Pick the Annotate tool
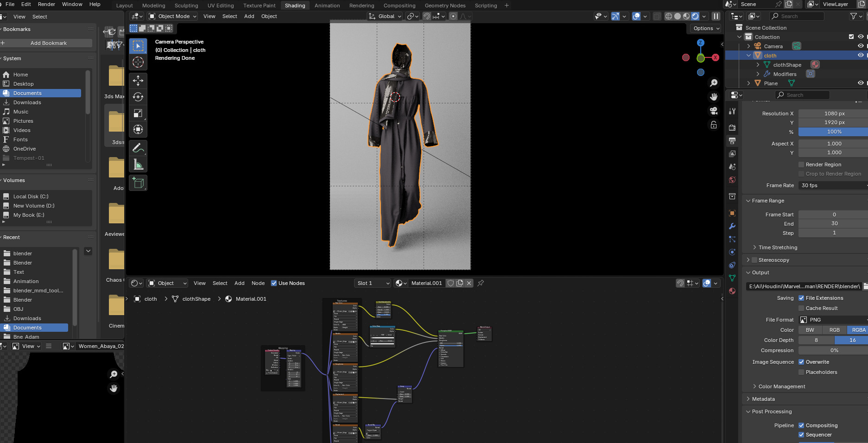The height and width of the screenshot is (443, 868). pyautogui.click(x=138, y=148)
